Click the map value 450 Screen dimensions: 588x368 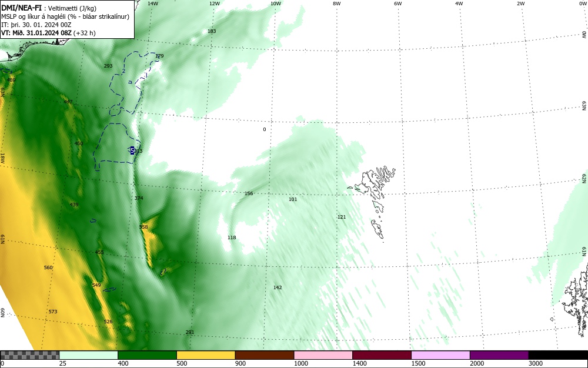[x=79, y=143]
